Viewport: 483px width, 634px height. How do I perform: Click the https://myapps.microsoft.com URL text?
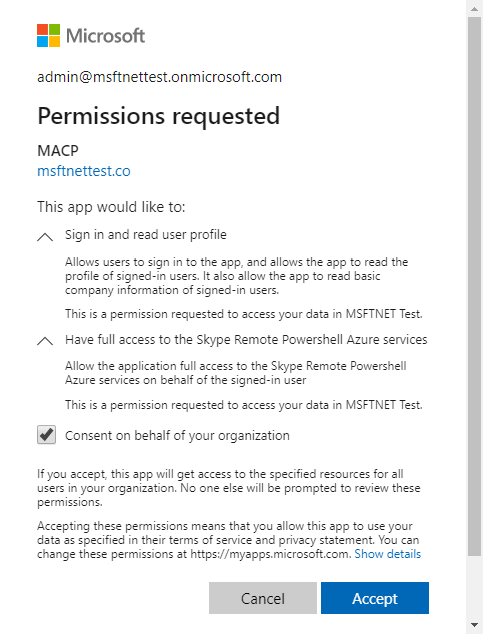click(270, 554)
